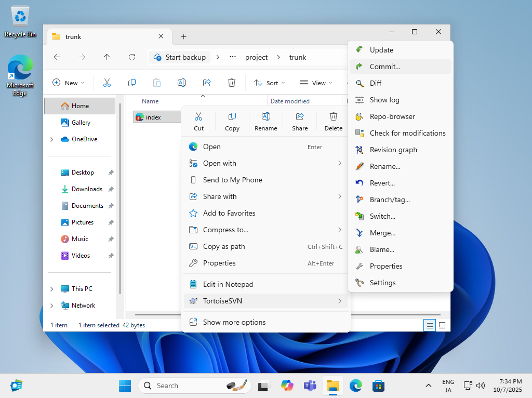This screenshot has width=532, height=398.
Task: Open the Sort dropdown in toolbar
Action: [269, 83]
